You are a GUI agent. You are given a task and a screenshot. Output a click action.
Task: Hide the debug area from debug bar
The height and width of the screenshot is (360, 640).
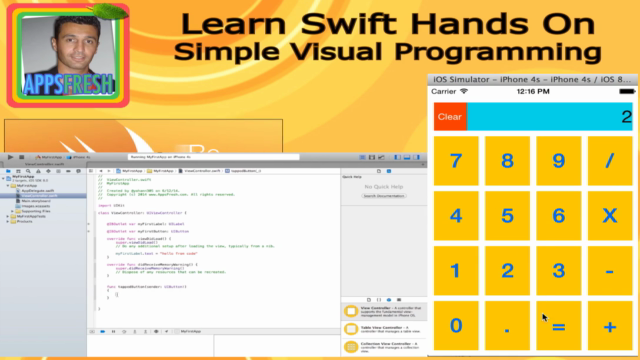[92, 331]
